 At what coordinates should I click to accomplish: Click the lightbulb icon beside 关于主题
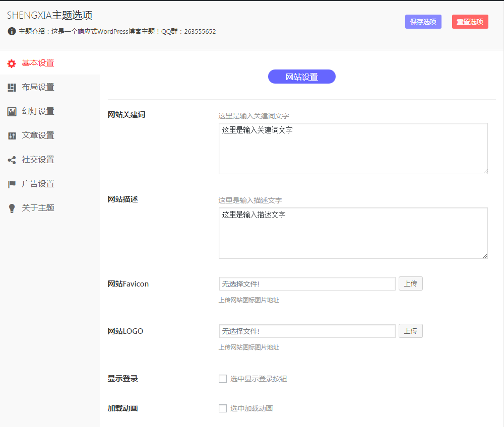click(x=12, y=208)
